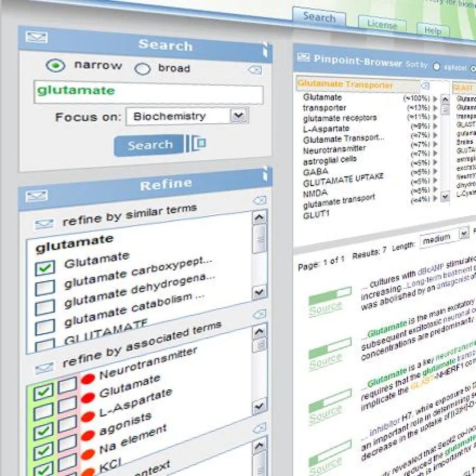Click the dBcAMP link in the first result
476x476 pixels.
point(431,269)
